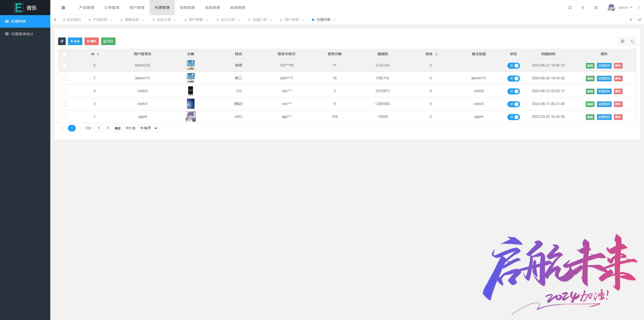
Task: Tick the checkbox for ceshi2 row
Action: tap(64, 91)
